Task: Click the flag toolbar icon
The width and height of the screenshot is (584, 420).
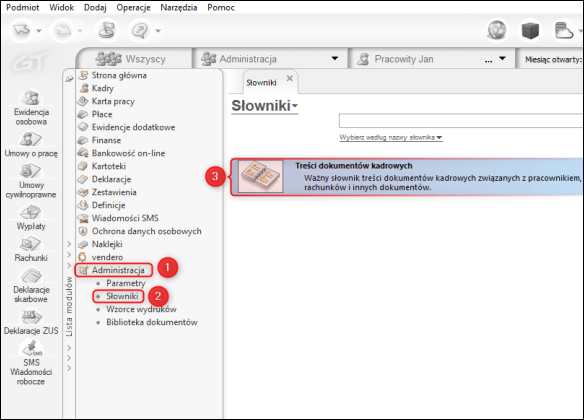Action: pos(107,31)
